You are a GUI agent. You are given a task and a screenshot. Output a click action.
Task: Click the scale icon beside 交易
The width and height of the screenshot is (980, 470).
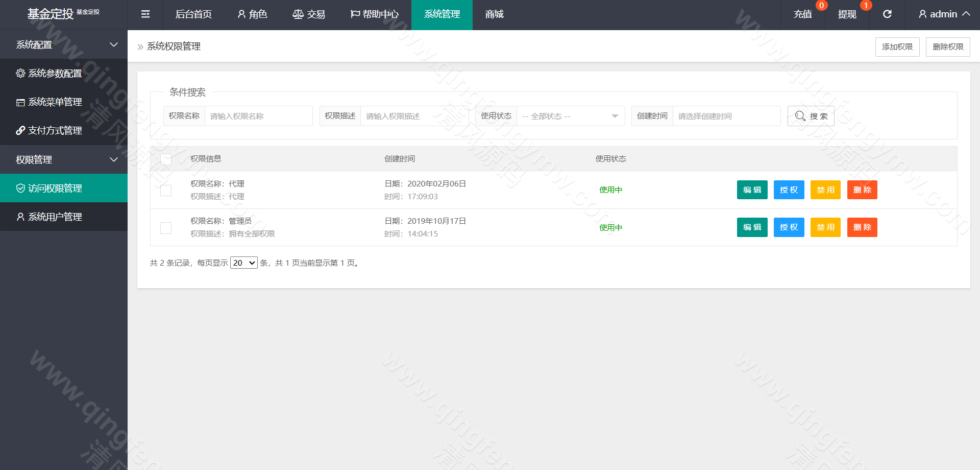[298, 14]
